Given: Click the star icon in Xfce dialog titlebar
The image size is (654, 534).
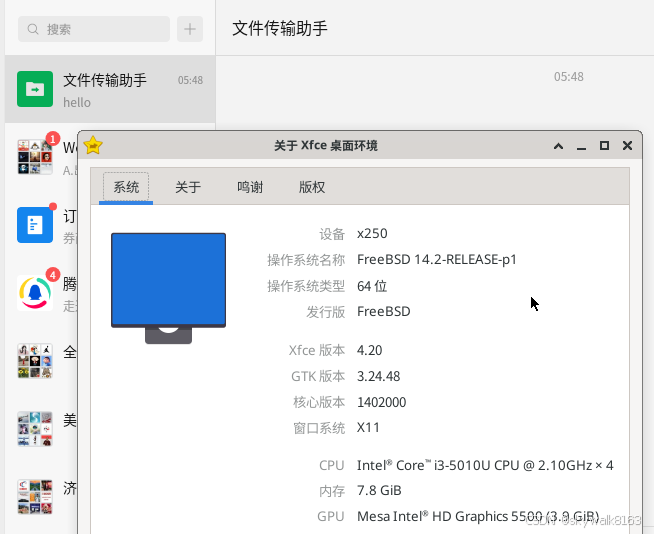Looking at the screenshot, I should pos(93,145).
